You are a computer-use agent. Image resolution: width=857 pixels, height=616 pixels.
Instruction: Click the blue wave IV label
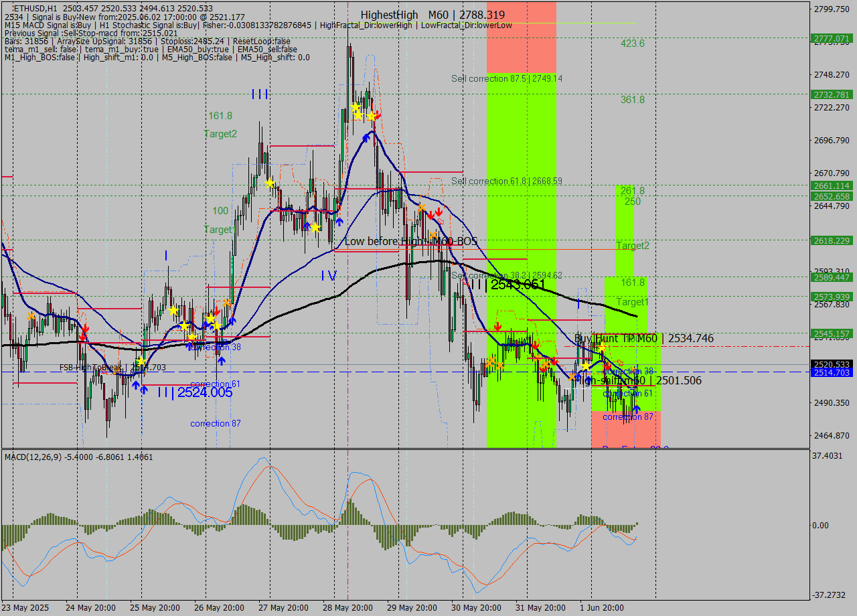328,275
